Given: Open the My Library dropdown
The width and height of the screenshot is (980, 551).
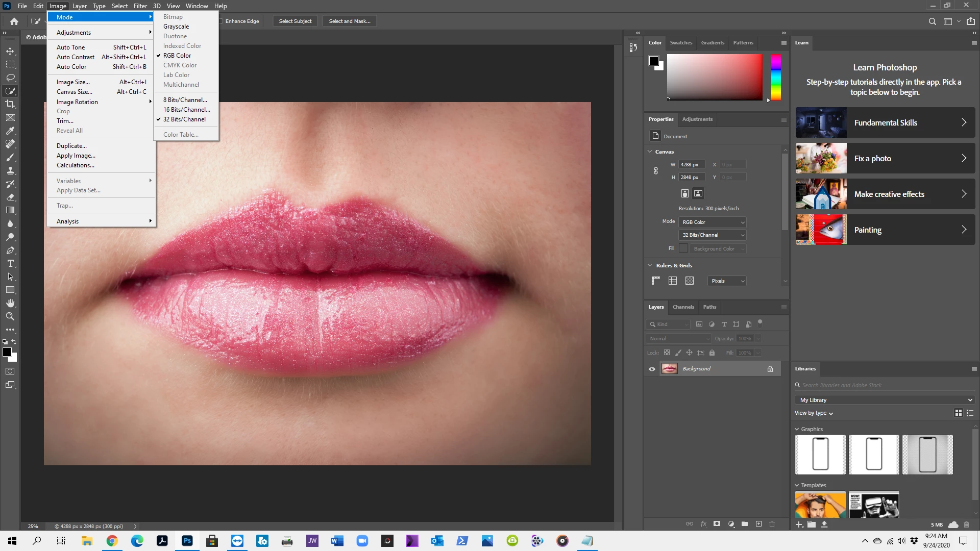Looking at the screenshot, I should [885, 400].
